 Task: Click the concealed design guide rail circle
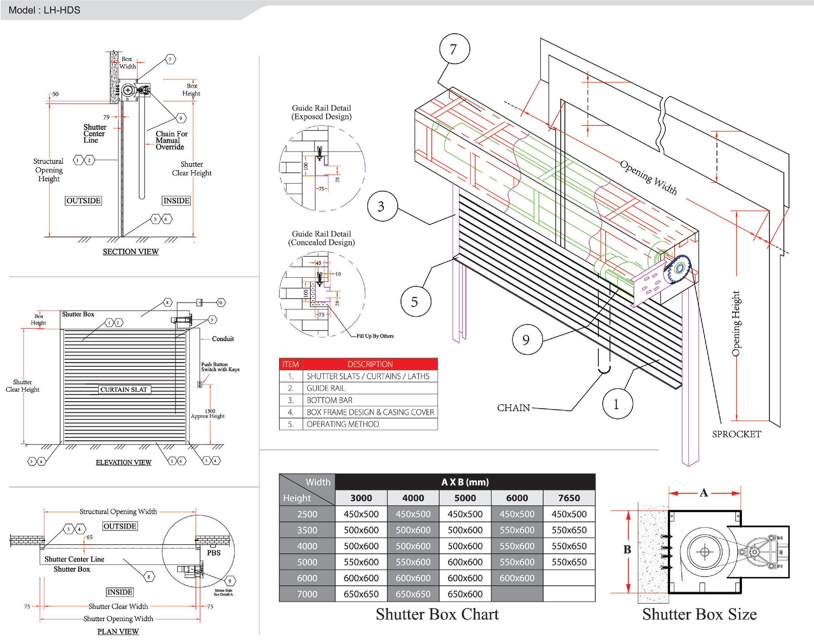322,294
